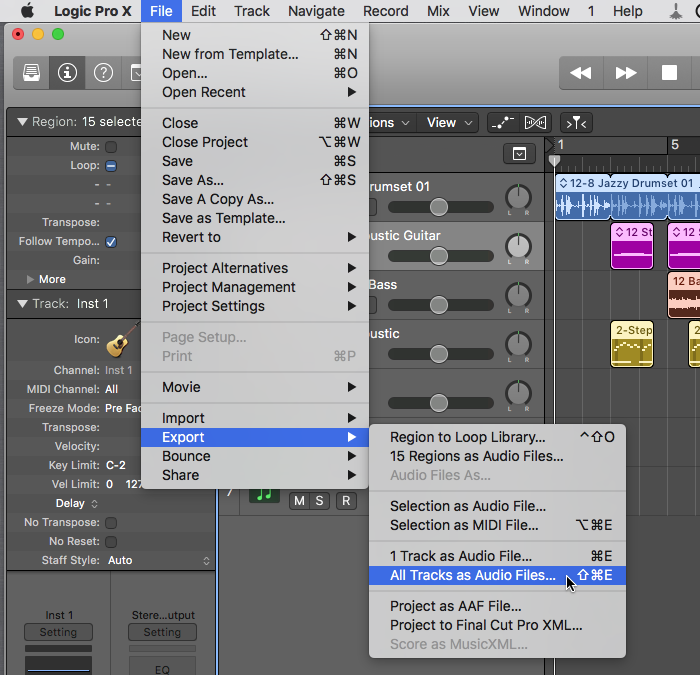This screenshot has height=675, width=700.
Task: Open the Help menu
Action: click(x=627, y=11)
